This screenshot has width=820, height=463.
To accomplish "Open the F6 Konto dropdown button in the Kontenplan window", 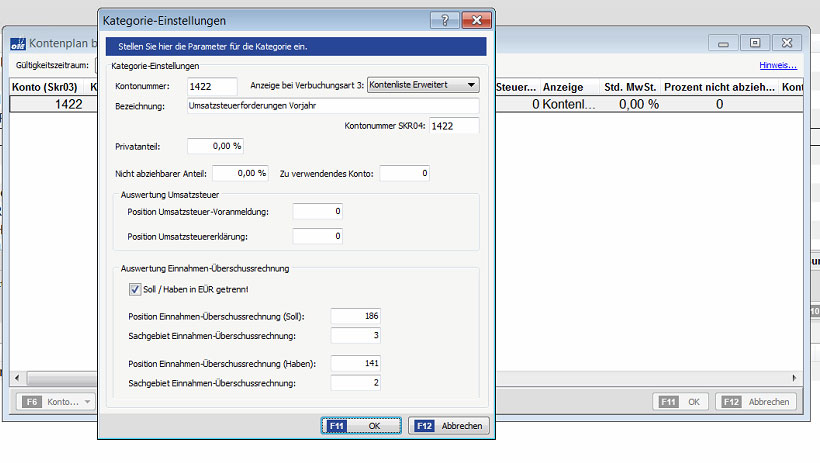I will point(56,402).
